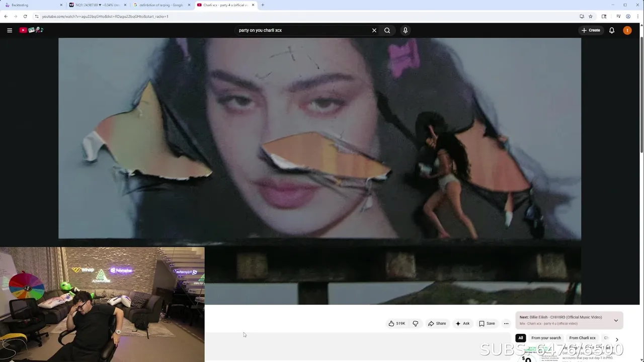Close the Charli xcx YouTube tab
The image size is (644, 362).
[253, 5]
